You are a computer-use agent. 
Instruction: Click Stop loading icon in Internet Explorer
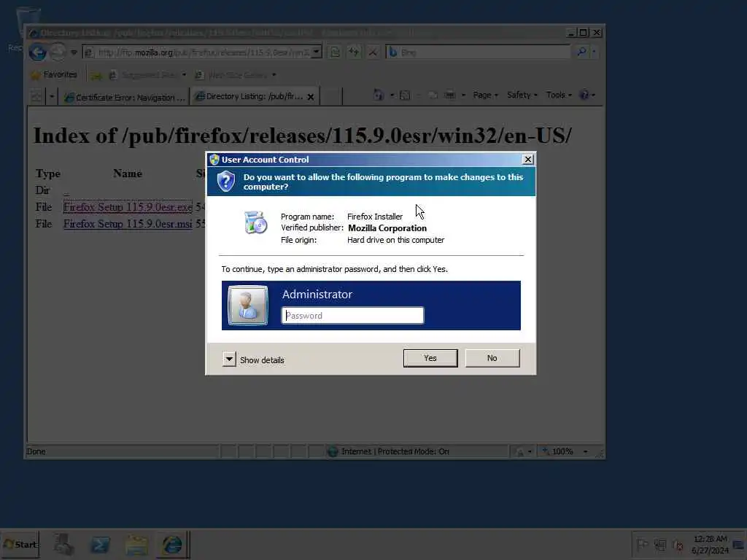point(373,52)
